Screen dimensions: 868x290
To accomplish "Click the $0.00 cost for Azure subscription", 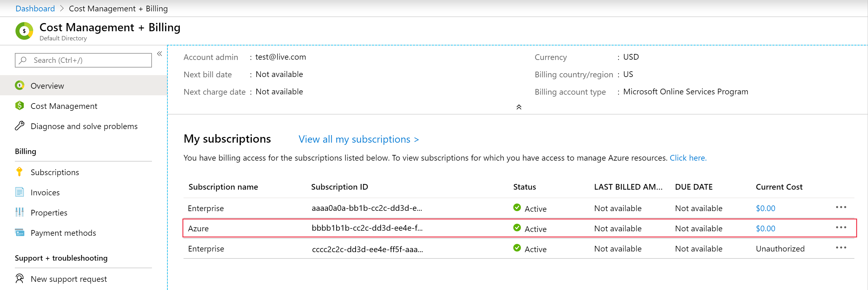I will (765, 228).
